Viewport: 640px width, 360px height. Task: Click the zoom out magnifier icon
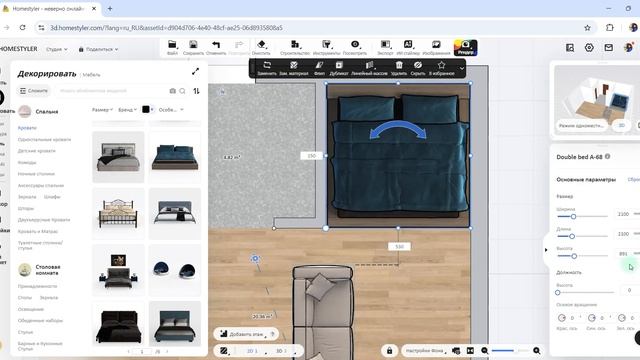484,351
